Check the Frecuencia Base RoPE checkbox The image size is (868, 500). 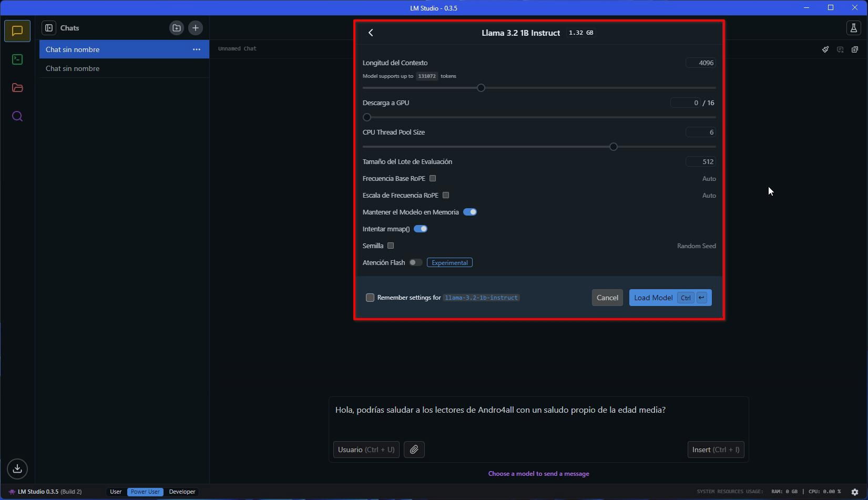pyautogui.click(x=433, y=178)
